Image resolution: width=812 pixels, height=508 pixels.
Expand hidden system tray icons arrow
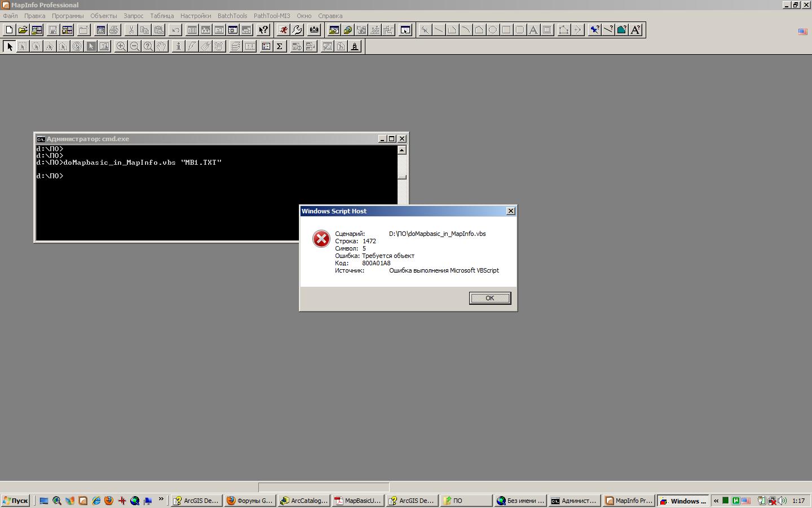[x=716, y=501]
